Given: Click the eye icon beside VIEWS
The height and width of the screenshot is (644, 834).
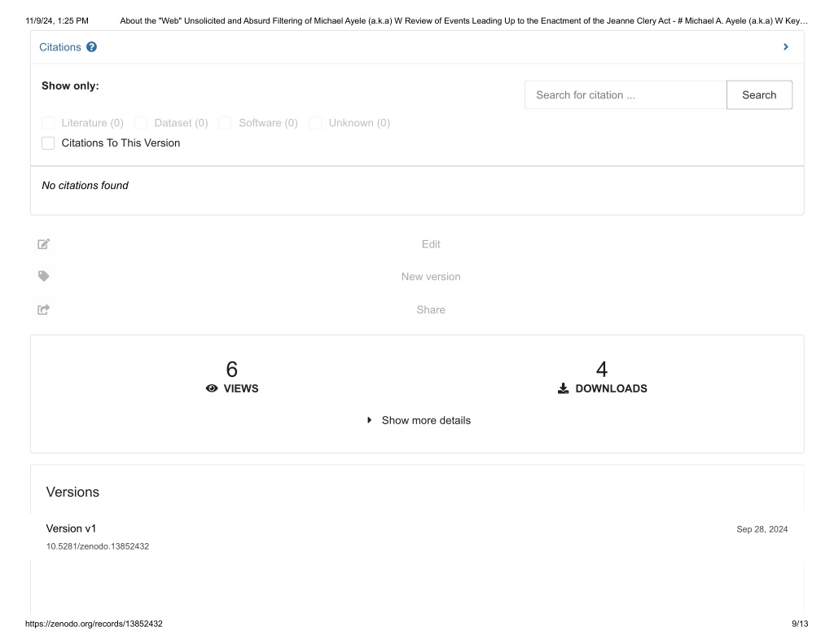Looking at the screenshot, I should 212,388.
